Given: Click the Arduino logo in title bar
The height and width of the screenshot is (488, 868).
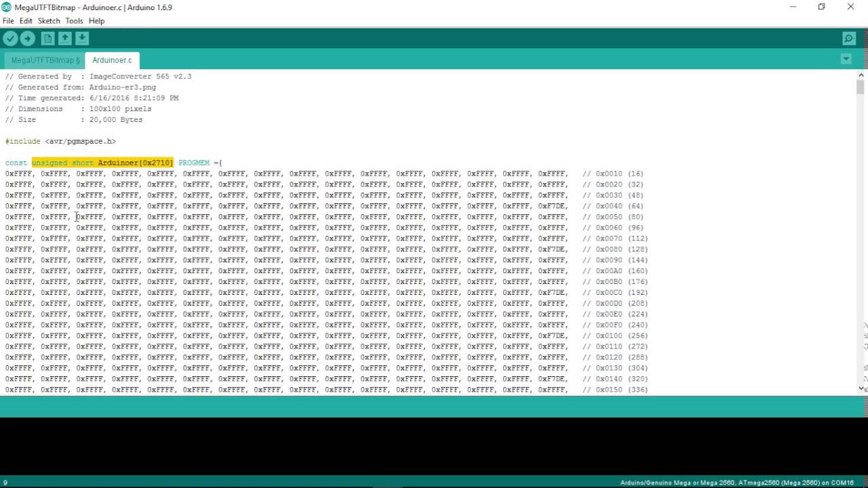Looking at the screenshot, I should [7, 7].
